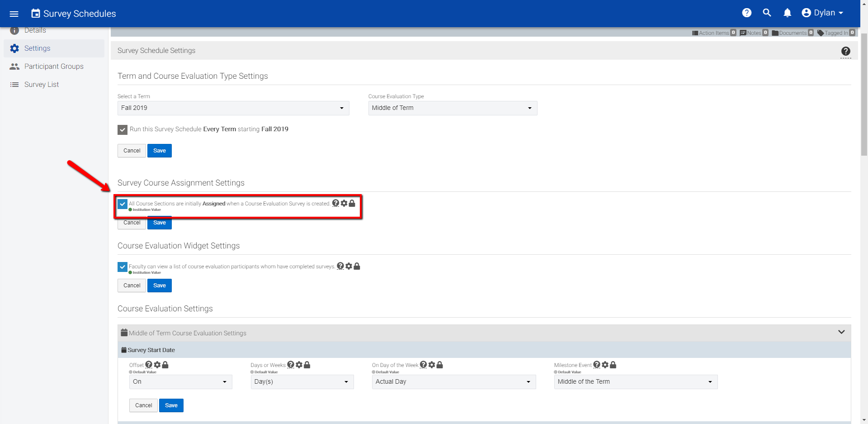Open help for Days or Weeks
The width and height of the screenshot is (868, 424).
(291, 365)
